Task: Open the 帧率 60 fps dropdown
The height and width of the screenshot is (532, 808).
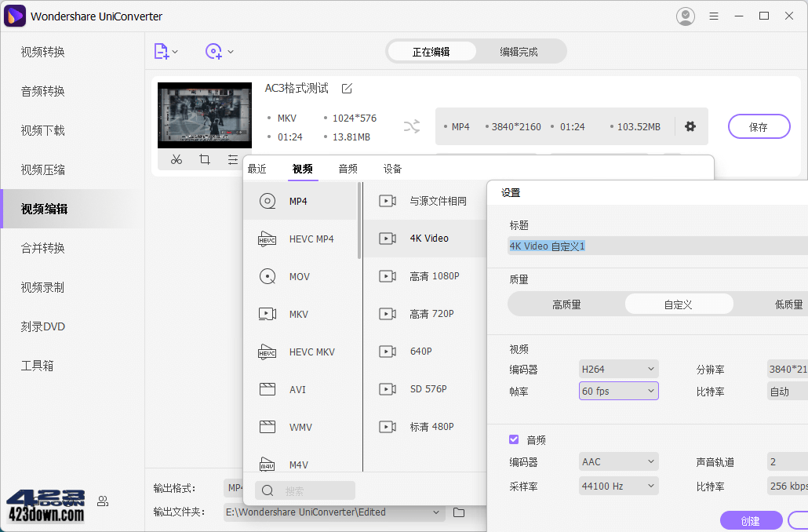Action: (618, 390)
